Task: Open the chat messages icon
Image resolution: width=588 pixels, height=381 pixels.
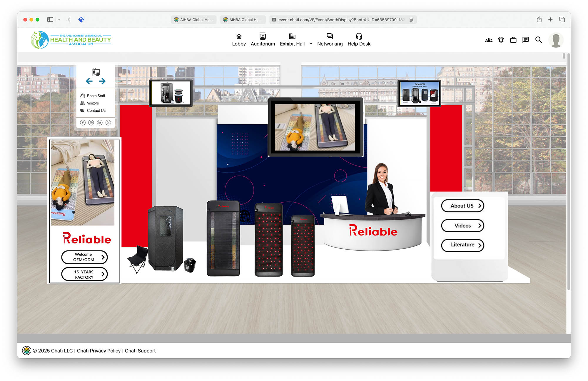Action: click(x=525, y=40)
